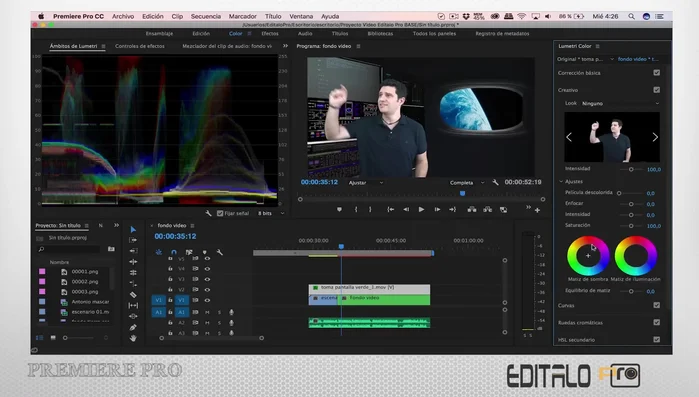The height and width of the screenshot is (397, 699).
Task: Go to In point
Action: click(391, 209)
